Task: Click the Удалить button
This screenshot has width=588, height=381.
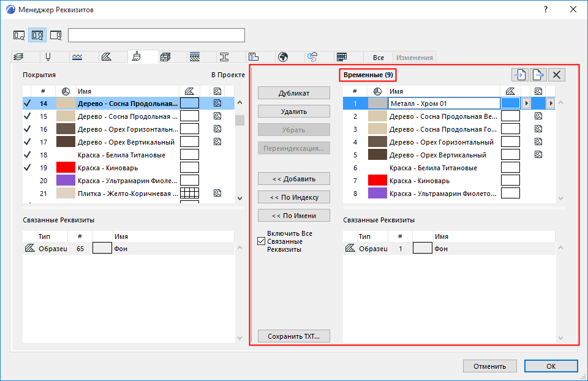Action: (x=294, y=111)
